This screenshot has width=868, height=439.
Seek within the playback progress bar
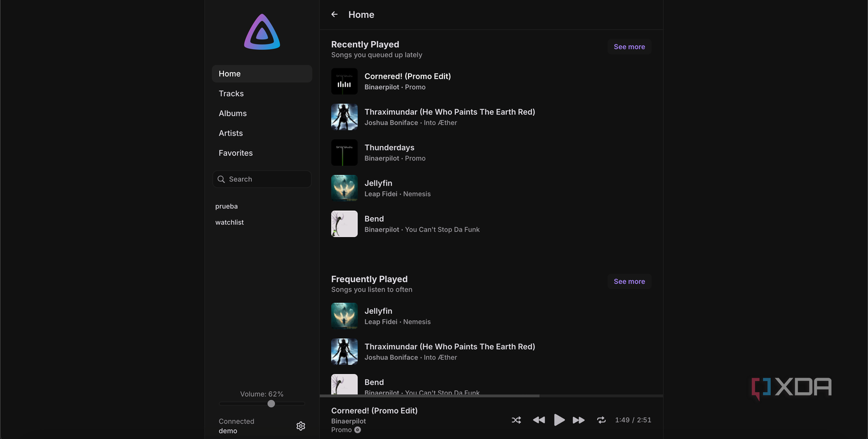(x=491, y=396)
